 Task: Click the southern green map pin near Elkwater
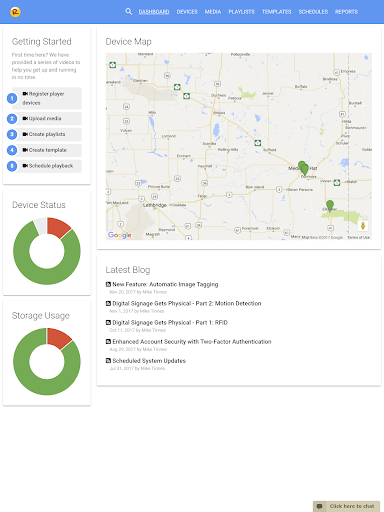tap(330, 205)
